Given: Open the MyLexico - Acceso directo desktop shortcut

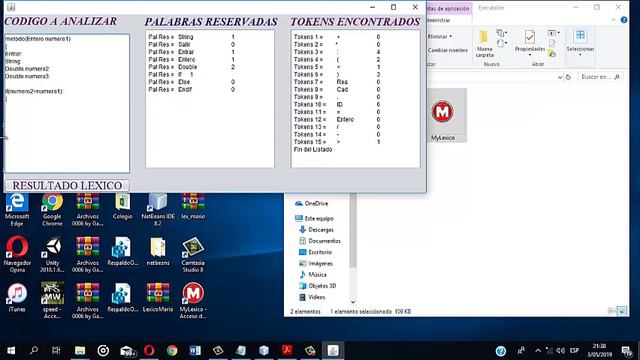Looking at the screenshot, I should coord(193,301).
